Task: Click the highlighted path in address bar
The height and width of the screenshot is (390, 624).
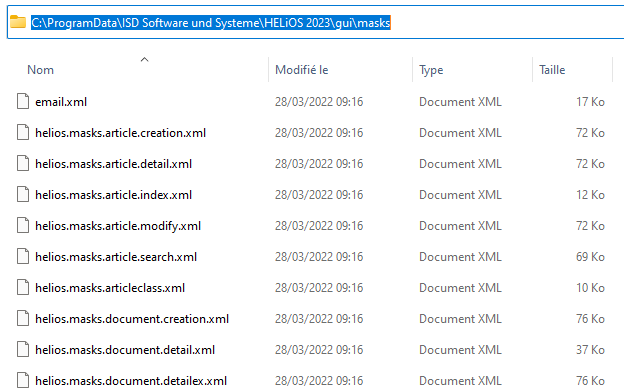Action: (x=211, y=23)
